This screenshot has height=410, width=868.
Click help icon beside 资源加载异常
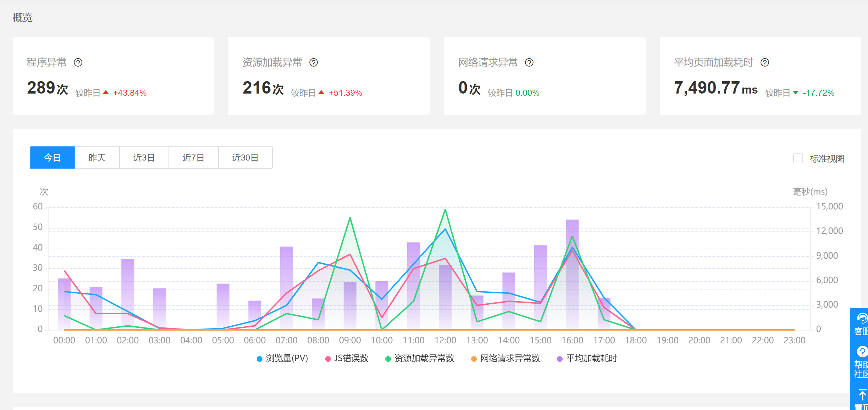[314, 63]
